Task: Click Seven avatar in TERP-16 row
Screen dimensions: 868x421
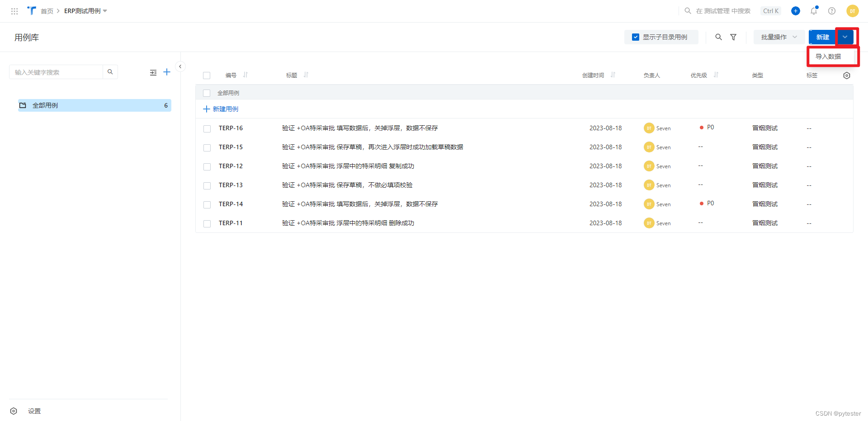Action: (x=649, y=128)
